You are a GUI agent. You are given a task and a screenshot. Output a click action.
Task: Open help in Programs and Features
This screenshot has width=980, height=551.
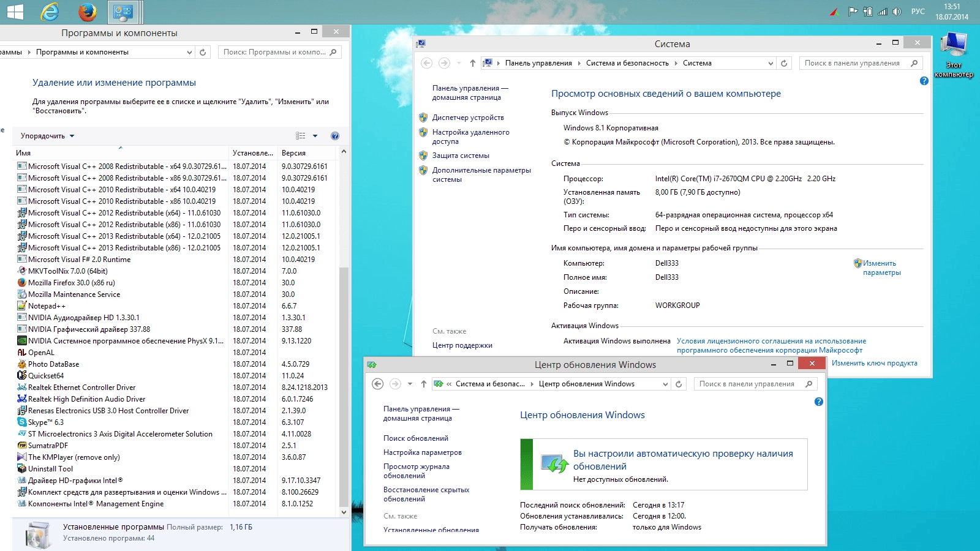tap(335, 136)
